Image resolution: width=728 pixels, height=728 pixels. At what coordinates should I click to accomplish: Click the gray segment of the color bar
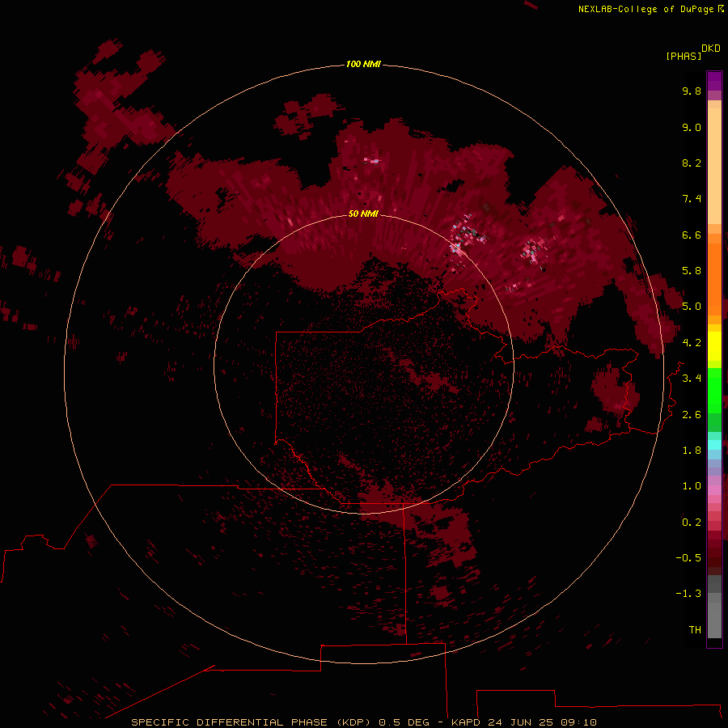714,608
